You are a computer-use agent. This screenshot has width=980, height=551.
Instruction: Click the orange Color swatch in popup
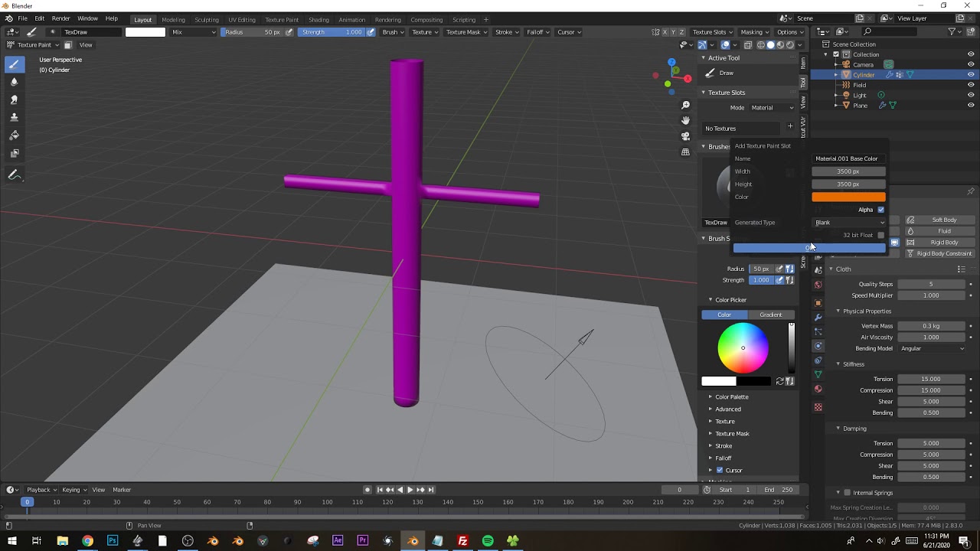[x=848, y=197]
